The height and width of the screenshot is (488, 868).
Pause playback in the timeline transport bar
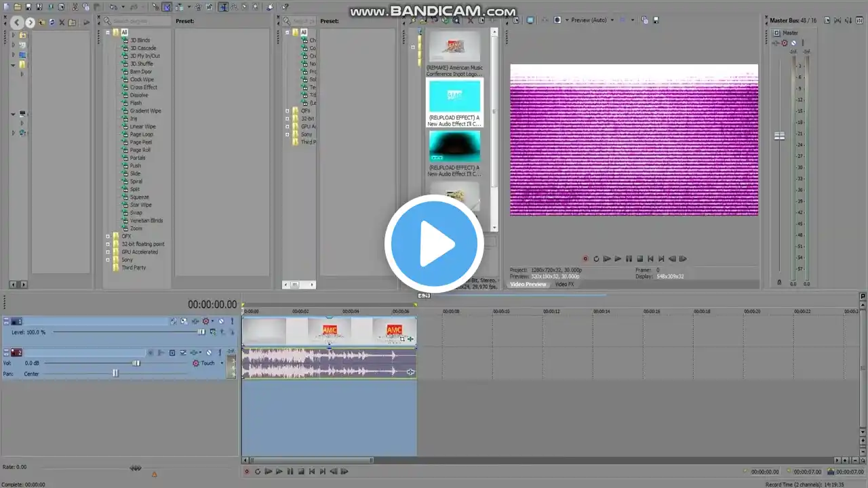tap(290, 471)
